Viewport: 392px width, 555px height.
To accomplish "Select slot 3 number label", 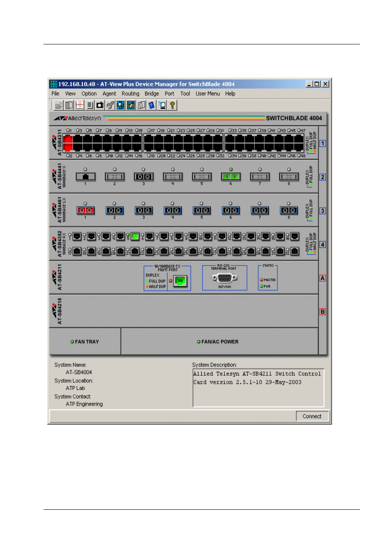I will pyautogui.click(x=323, y=211).
